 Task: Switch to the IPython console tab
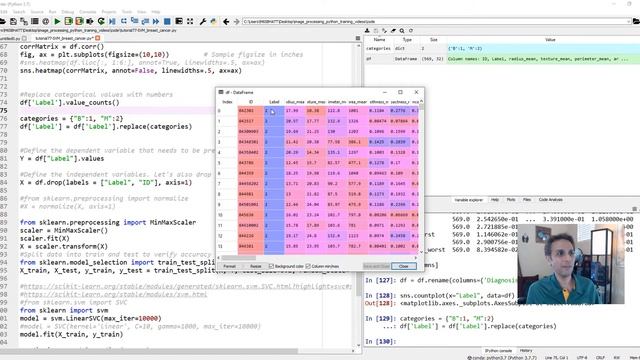[x=498, y=351]
